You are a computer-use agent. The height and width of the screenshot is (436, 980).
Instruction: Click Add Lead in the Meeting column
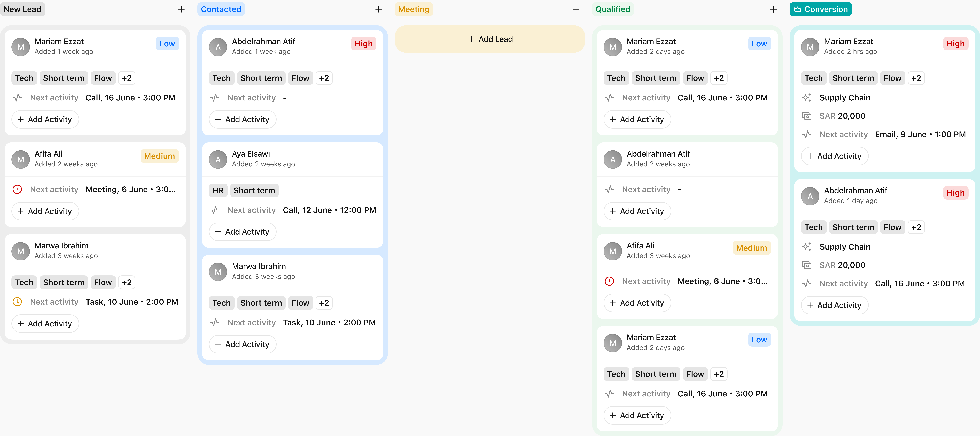[x=490, y=39]
